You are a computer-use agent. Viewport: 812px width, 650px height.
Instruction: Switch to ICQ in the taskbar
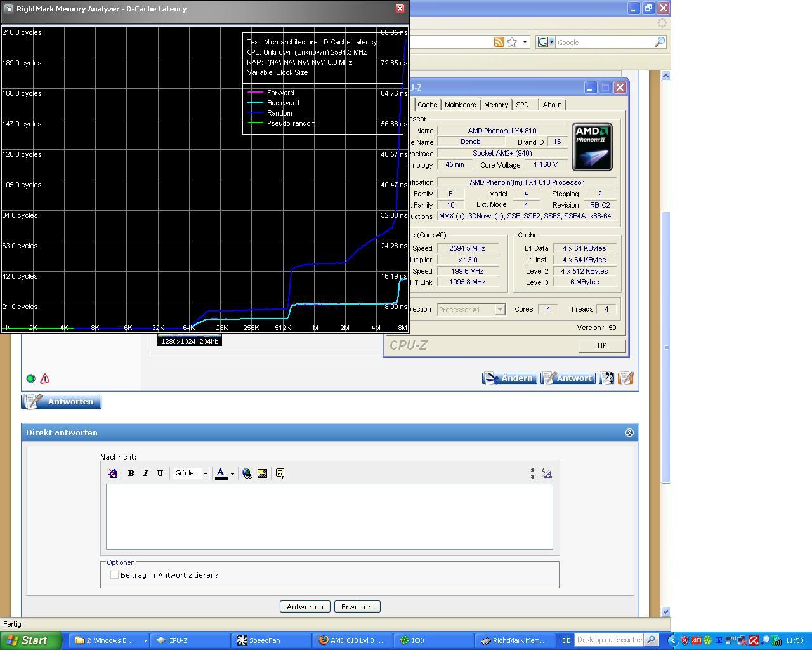point(435,640)
